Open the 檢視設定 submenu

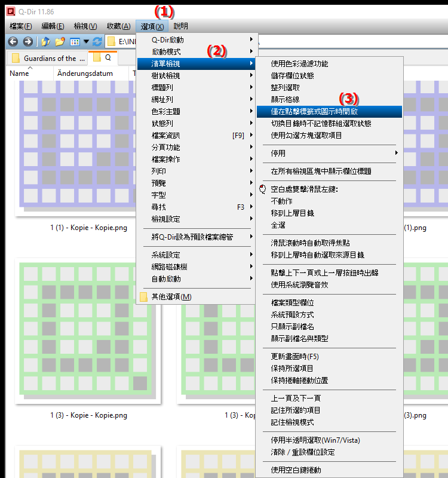196,219
